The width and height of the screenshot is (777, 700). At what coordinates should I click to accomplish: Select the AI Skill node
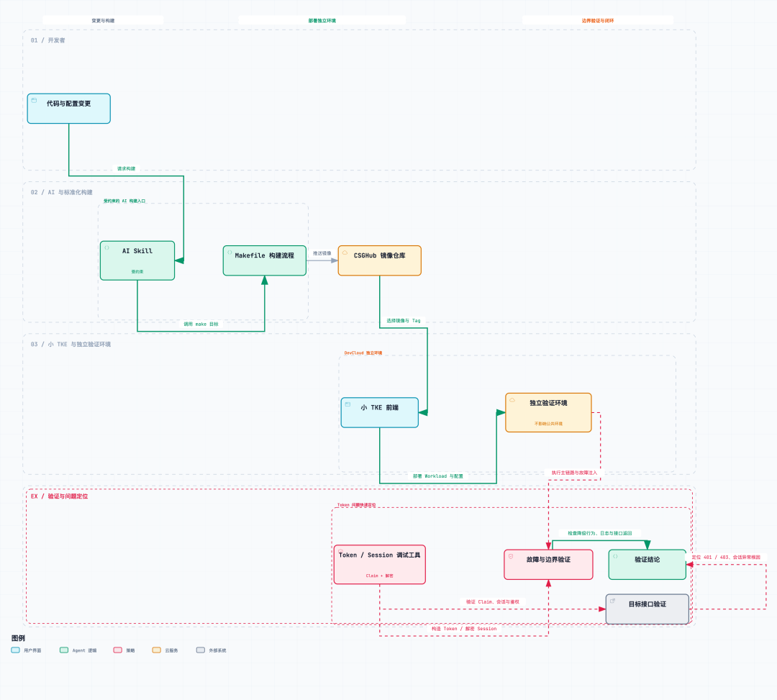[x=137, y=260]
